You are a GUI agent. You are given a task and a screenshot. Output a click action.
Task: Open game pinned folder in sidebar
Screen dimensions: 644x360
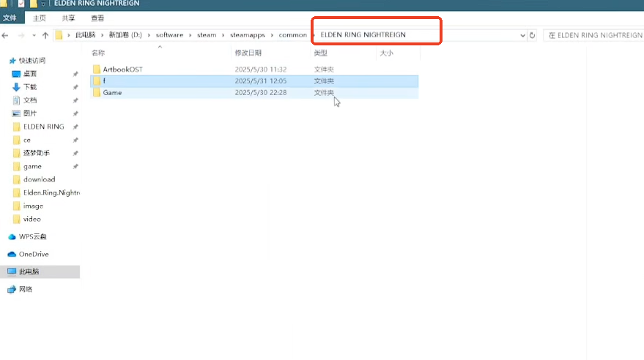[32, 167]
